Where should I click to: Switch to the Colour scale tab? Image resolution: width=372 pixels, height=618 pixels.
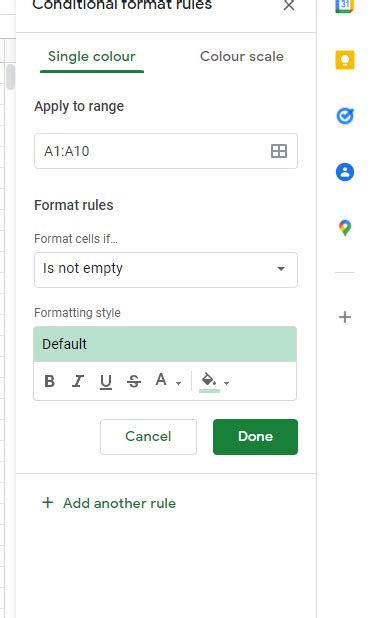click(242, 57)
